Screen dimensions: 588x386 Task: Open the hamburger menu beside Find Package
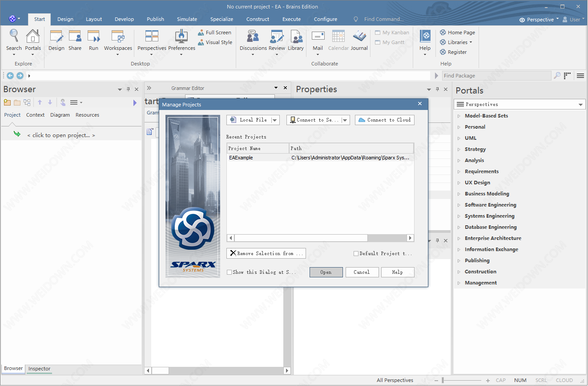pos(580,76)
